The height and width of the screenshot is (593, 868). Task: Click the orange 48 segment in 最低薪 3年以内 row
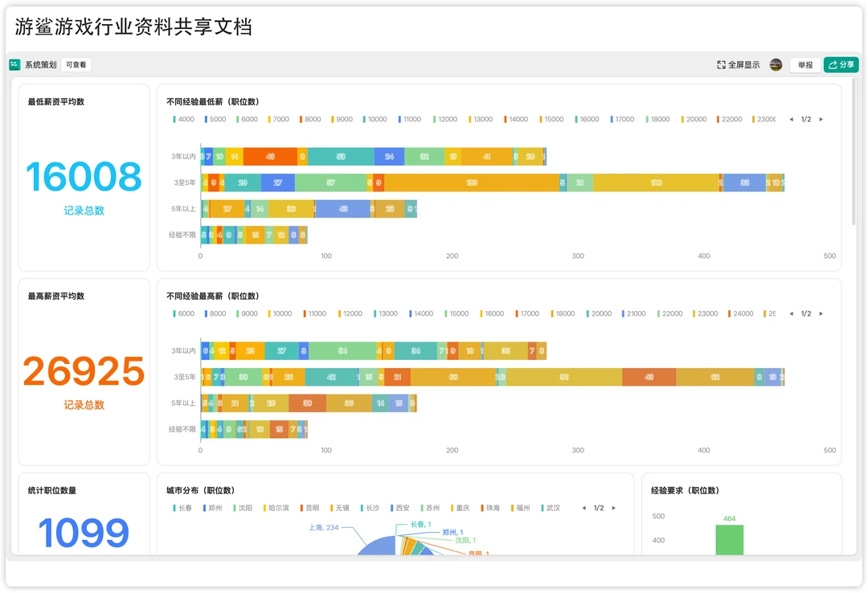[270, 157]
